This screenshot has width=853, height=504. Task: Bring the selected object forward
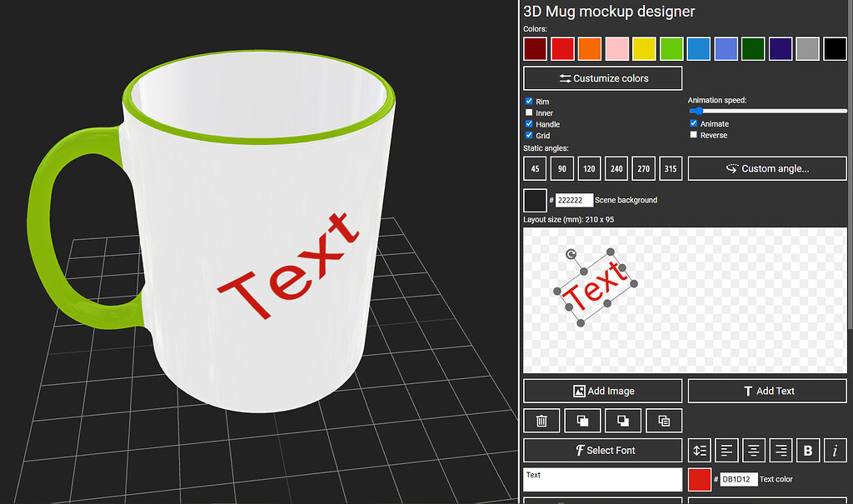point(582,420)
